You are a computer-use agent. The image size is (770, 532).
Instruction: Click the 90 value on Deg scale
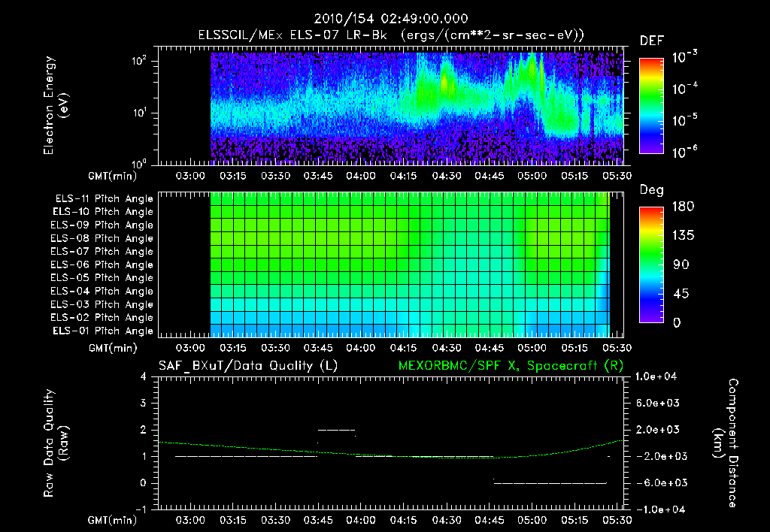click(x=681, y=265)
